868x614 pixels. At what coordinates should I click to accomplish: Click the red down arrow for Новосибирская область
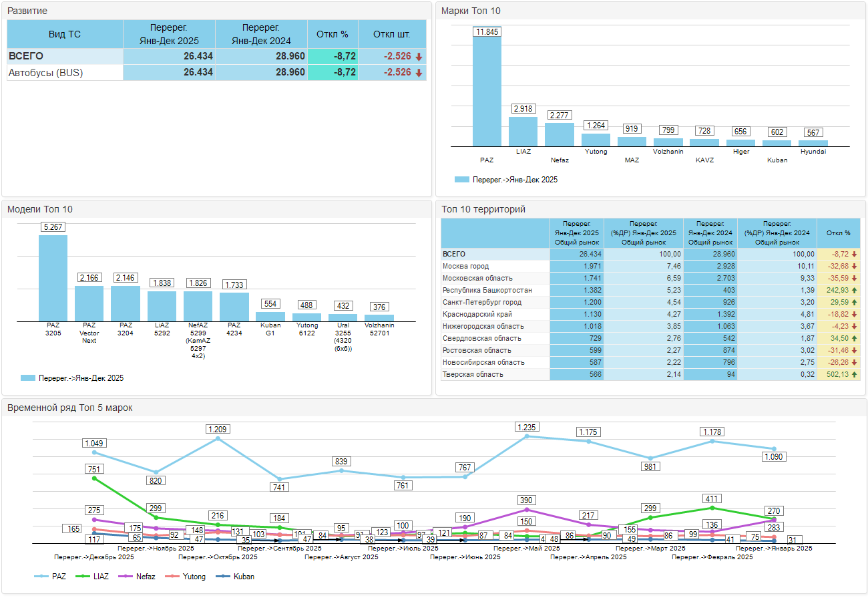855,363
